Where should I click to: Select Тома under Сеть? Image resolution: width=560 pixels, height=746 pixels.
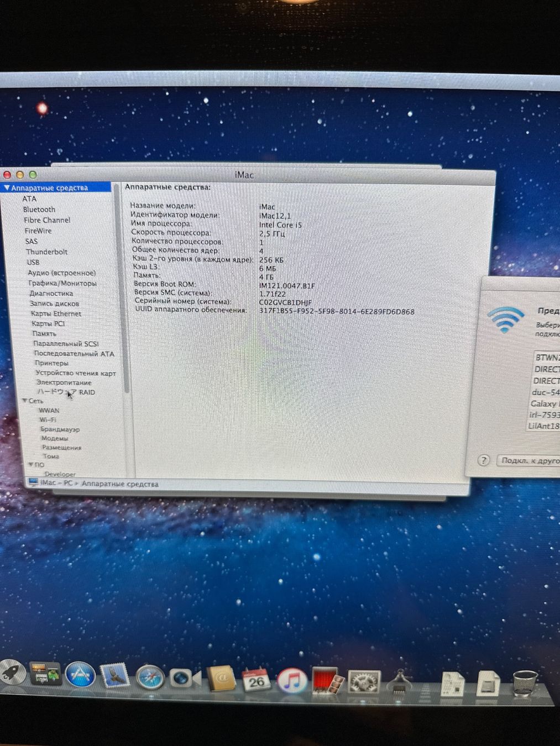[51, 456]
